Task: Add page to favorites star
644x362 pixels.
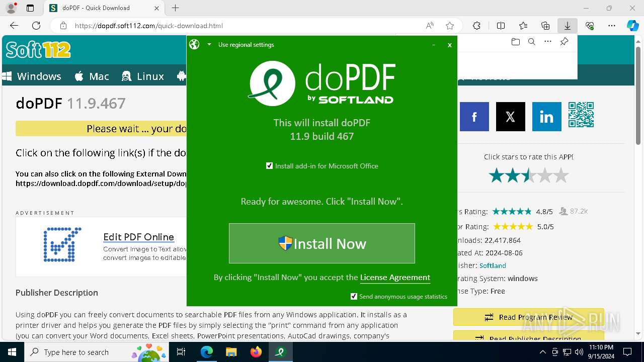Action: 450,26
